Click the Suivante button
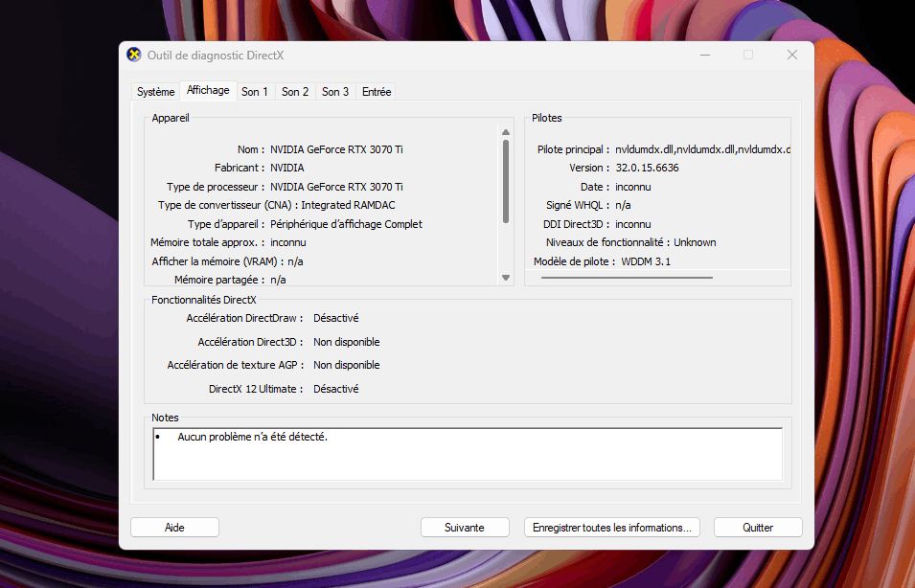The image size is (915, 588). pyautogui.click(x=465, y=528)
